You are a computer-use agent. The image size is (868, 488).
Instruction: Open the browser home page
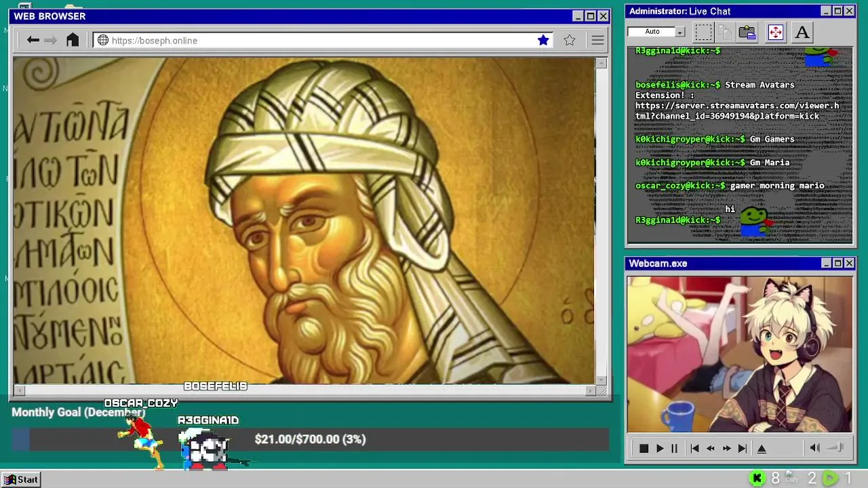[73, 40]
